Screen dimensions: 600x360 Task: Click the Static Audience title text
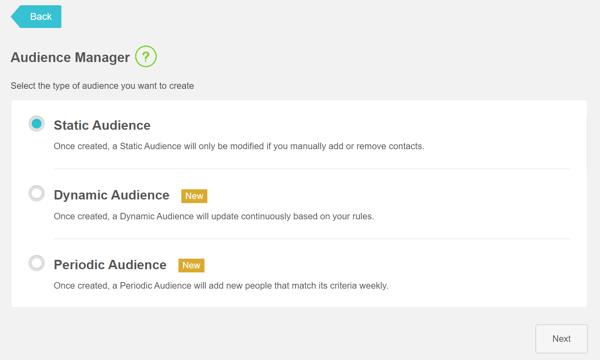tap(102, 125)
